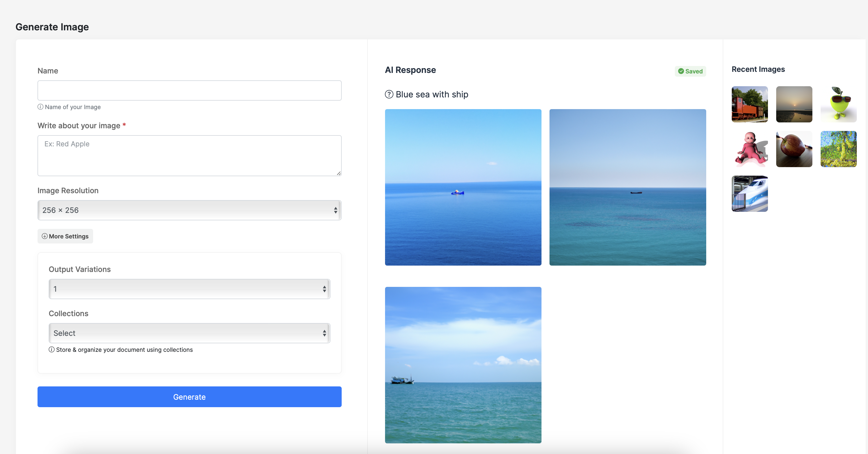868x454 pixels.
Task: Click the image description text area
Action: [x=189, y=155]
